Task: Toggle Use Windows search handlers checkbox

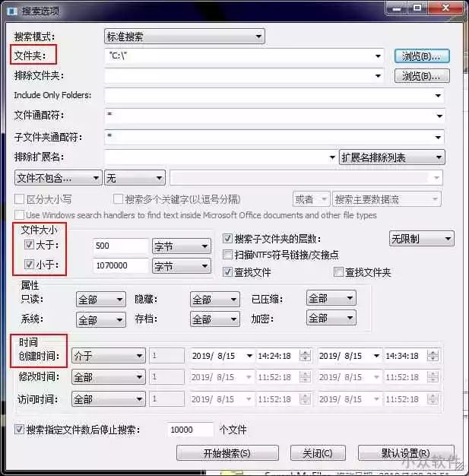Action: point(20,215)
